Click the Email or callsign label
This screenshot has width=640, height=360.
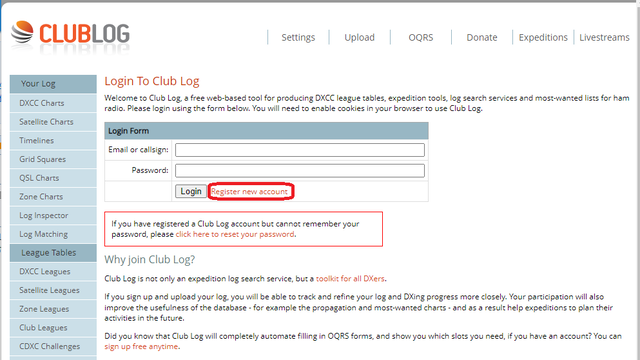click(x=138, y=150)
